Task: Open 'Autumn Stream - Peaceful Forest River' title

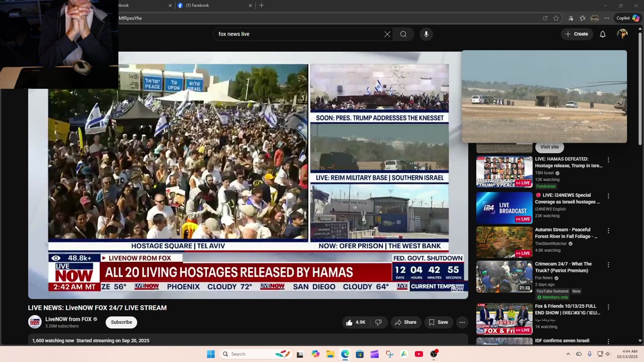Action: click(x=567, y=233)
